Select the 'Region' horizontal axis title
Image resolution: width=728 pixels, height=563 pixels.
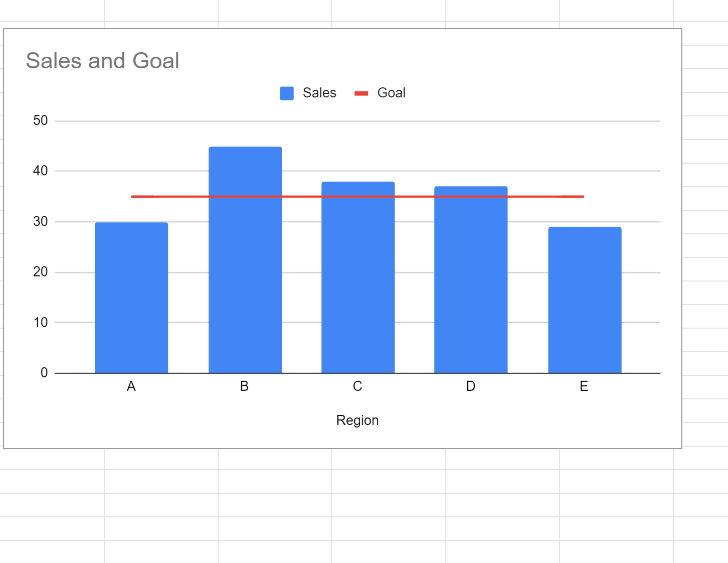pyautogui.click(x=357, y=420)
